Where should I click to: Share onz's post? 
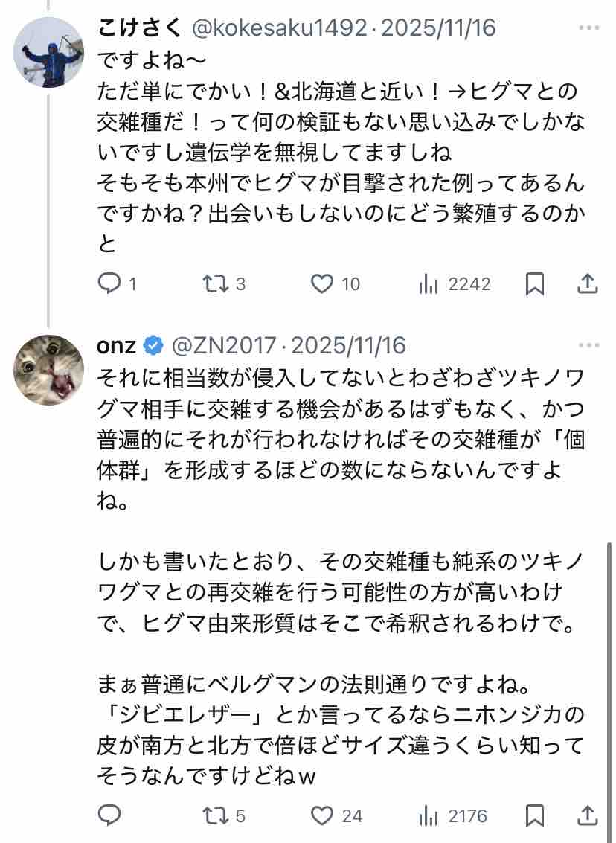click(588, 815)
